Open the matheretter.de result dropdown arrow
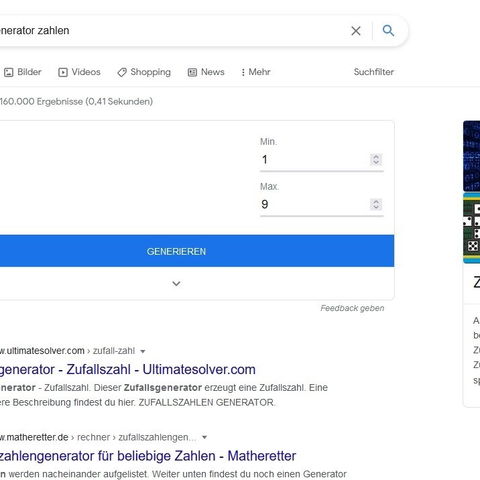Viewport: 480px width, 480px height. 205,437
